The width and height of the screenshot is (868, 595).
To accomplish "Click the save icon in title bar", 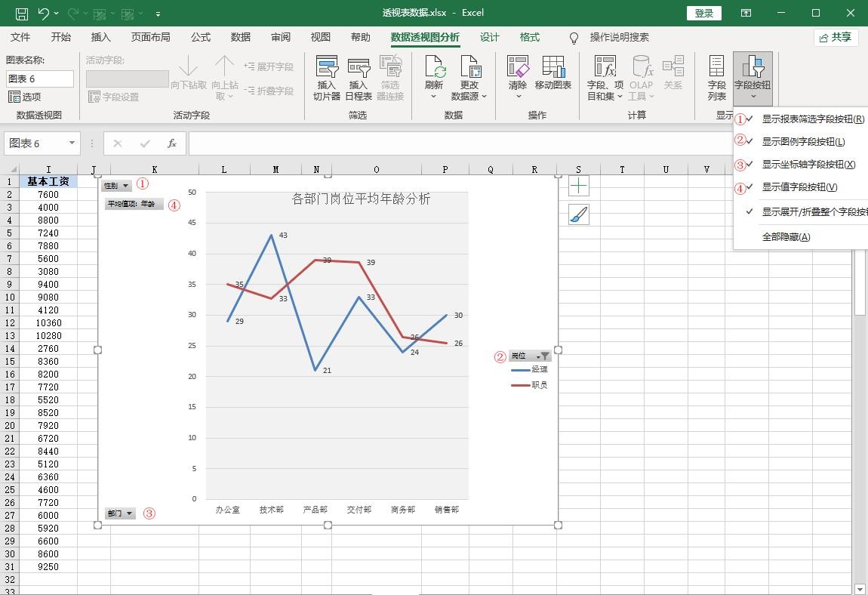I will 21,13.
